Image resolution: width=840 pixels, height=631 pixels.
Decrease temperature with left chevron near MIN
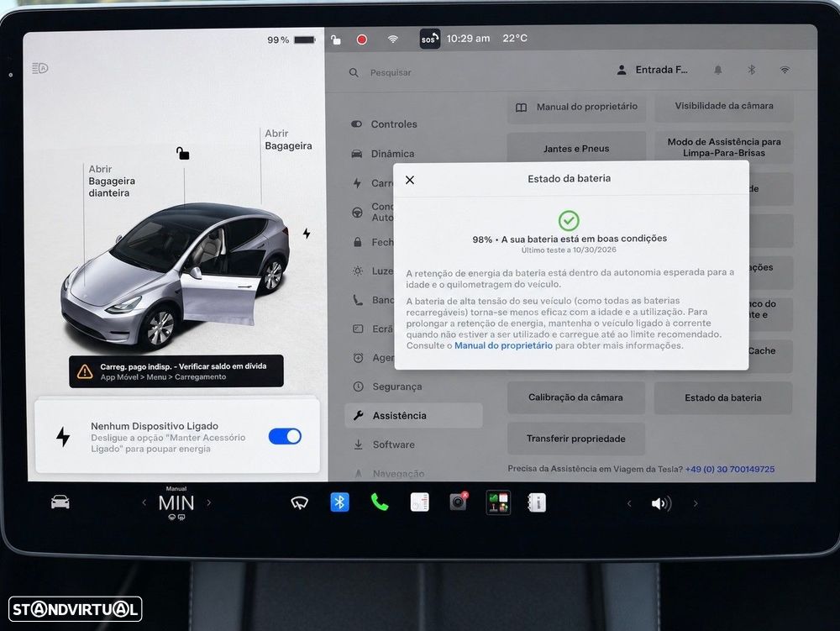[144, 502]
